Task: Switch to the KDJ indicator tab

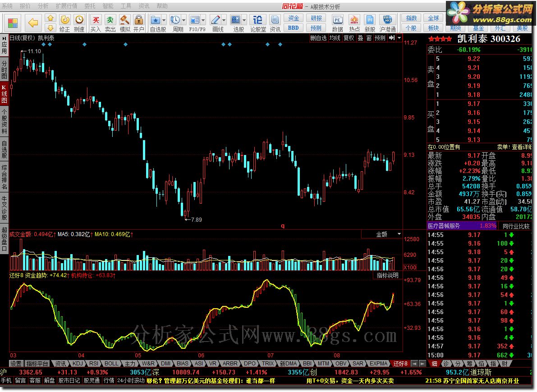Action: (x=78, y=363)
